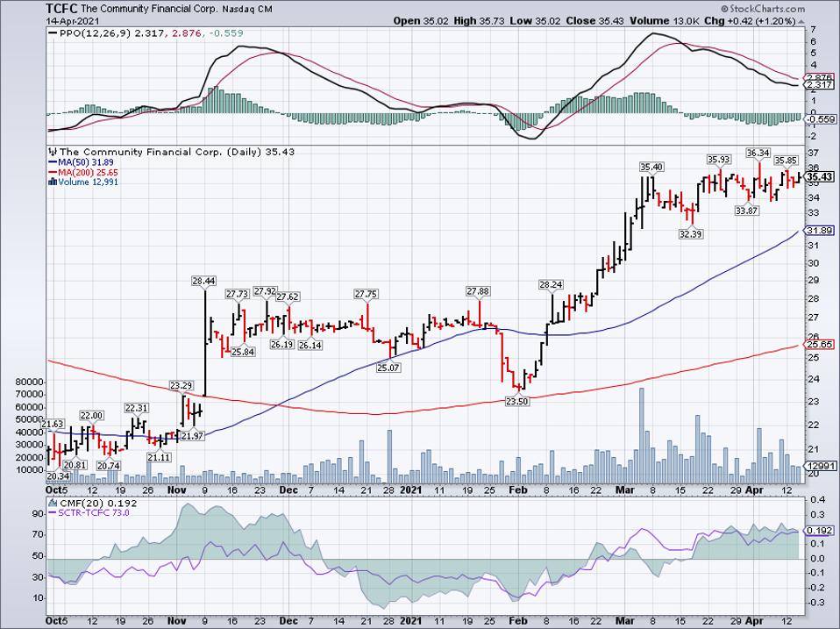Click the 32.39 low price label
This screenshot has height=629, width=840.
coord(691,233)
